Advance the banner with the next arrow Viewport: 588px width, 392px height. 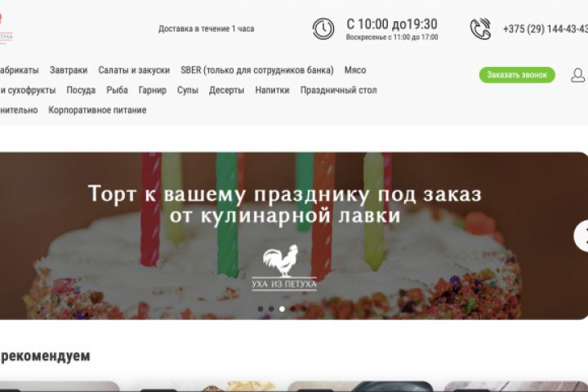coord(582,236)
